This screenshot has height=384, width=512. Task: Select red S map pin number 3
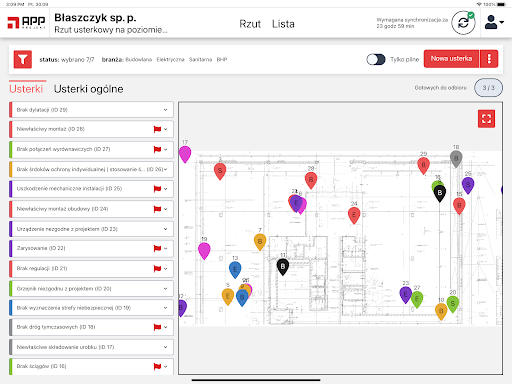pyautogui.click(x=220, y=171)
